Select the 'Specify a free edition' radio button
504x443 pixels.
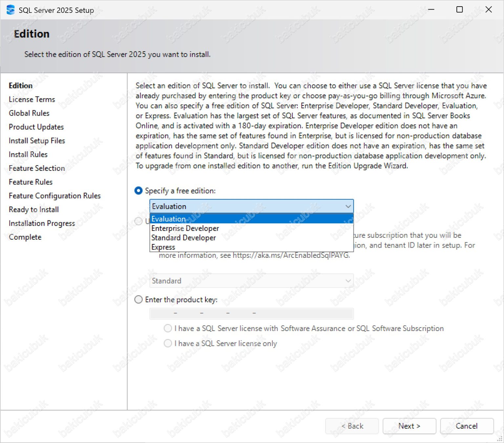pyautogui.click(x=138, y=190)
